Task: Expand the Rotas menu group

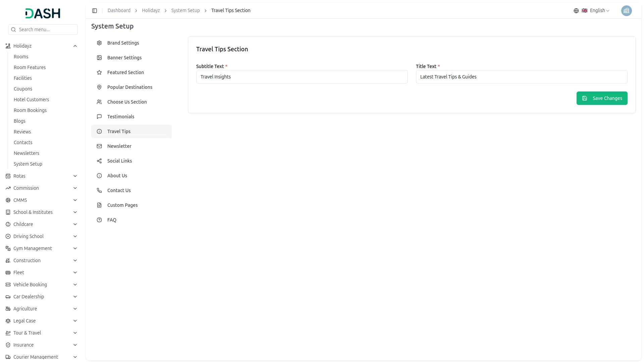Action: tap(75, 176)
